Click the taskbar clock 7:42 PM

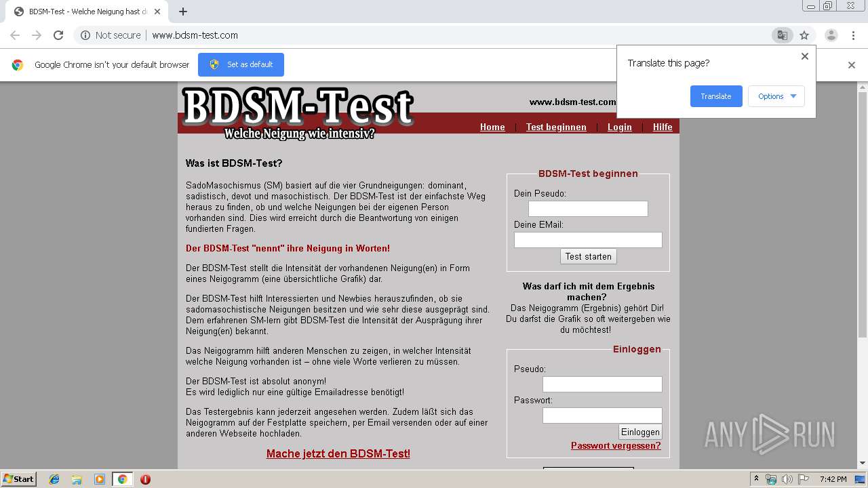click(x=833, y=479)
